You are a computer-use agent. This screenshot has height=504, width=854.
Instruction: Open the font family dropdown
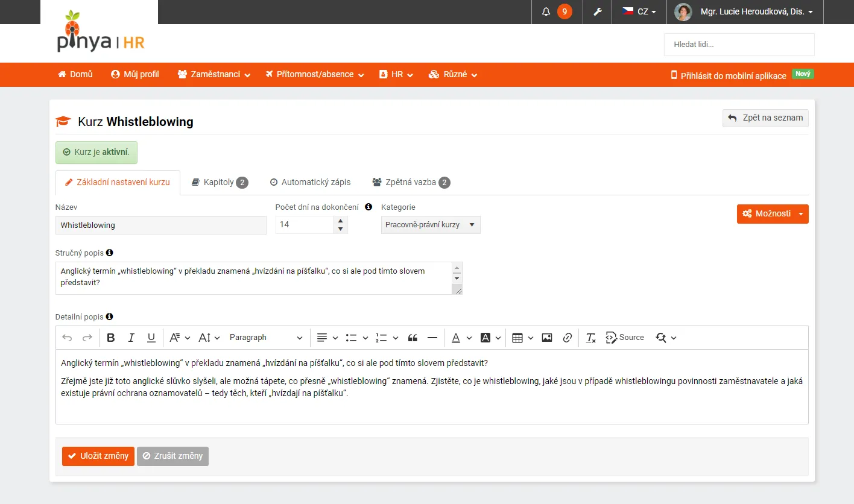[x=180, y=338]
